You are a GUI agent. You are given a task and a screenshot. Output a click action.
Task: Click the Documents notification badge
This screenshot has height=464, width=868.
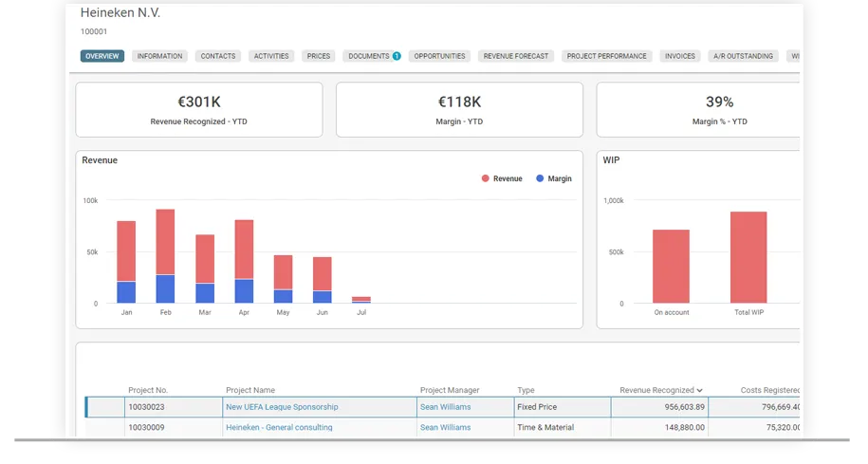pyautogui.click(x=397, y=56)
